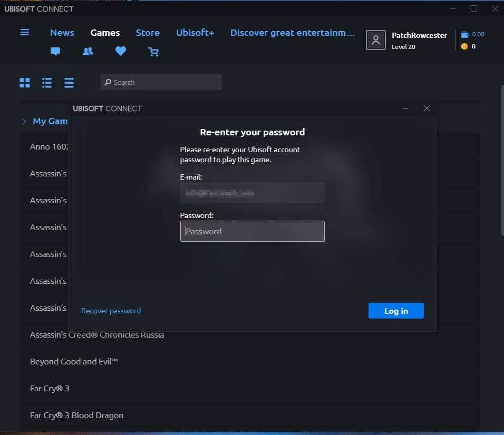Image resolution: width=504 pixels, height=435 pixels.
Task: Open the wishlist heart icon
Action: 121,51
